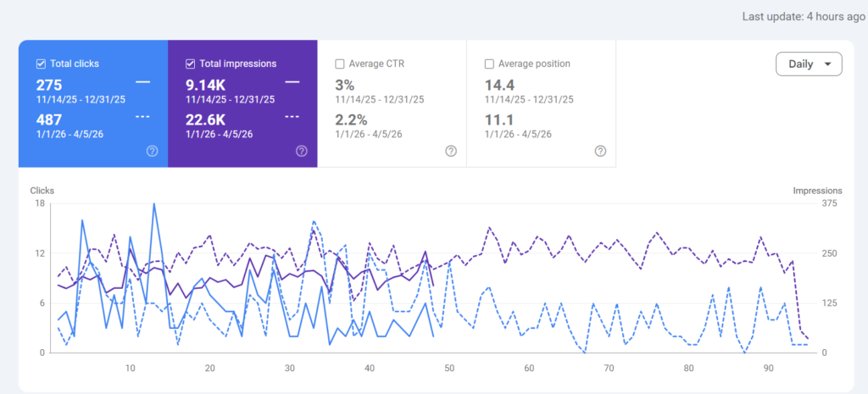Open help icon on Total clicks card
Image resolution: width=868 pixels, height=394 pixels.
tap(153, 151)
